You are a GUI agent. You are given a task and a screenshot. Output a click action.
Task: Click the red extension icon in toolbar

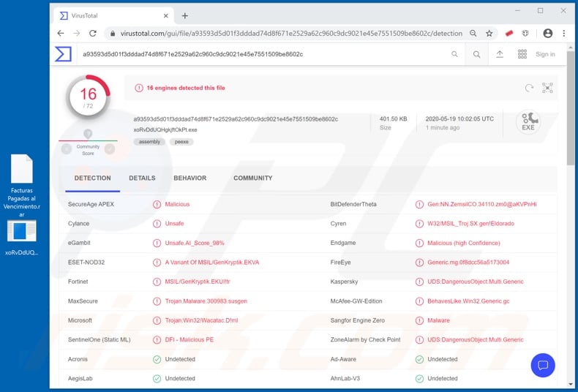(x=509, y=34)
